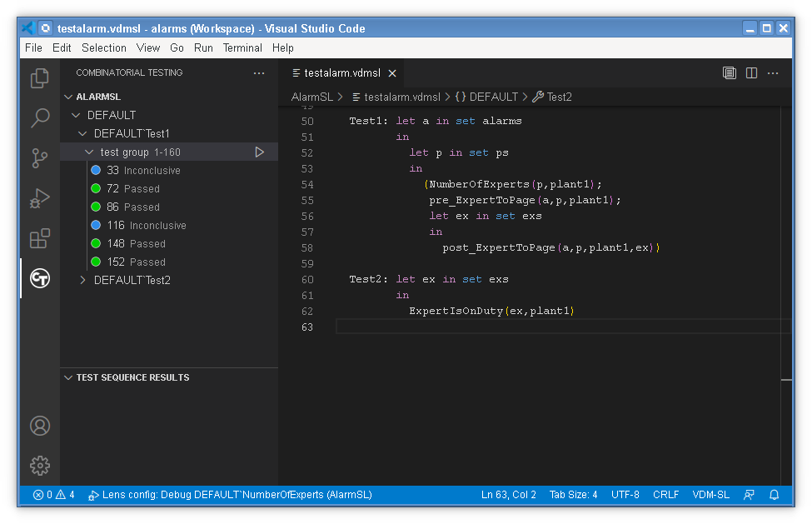The width and height of the screenshot is (812, 524).
Task: Open the Source Control view
Action: [39, 157]
